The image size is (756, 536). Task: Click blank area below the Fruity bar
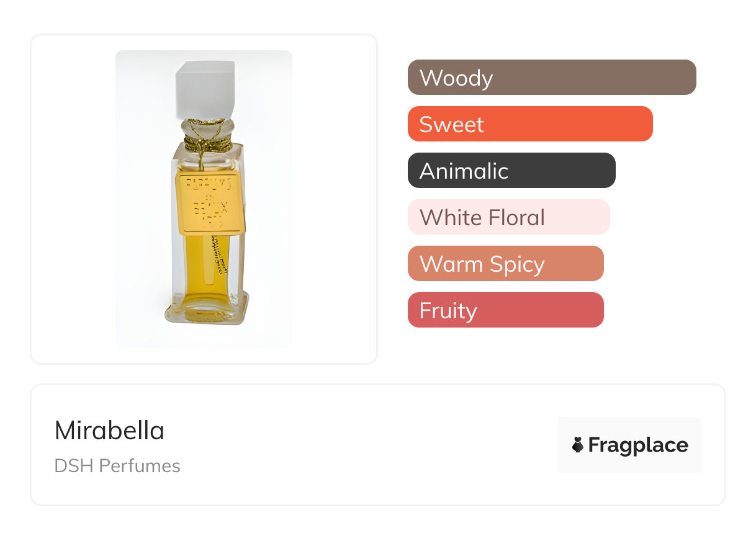(505, 346)
